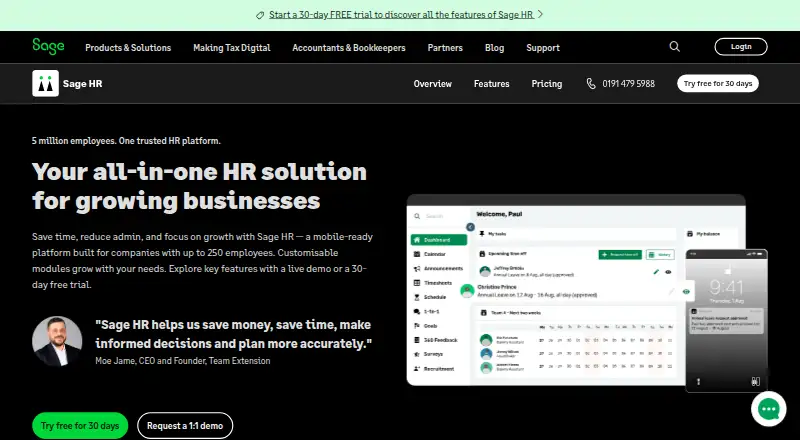Switch to the Features tab
Image resolution: width=800 pixels, height=440 pixels.
point(491,84)
